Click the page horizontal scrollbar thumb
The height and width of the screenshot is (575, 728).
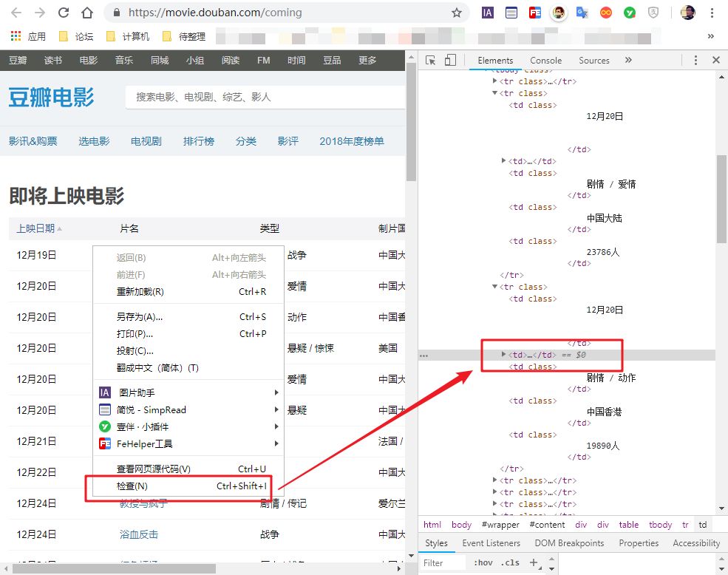(x=115, y=568)
